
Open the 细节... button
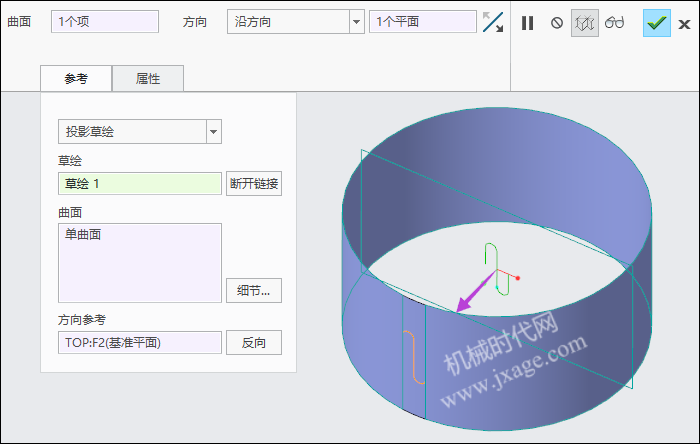[x=254, y=290]
